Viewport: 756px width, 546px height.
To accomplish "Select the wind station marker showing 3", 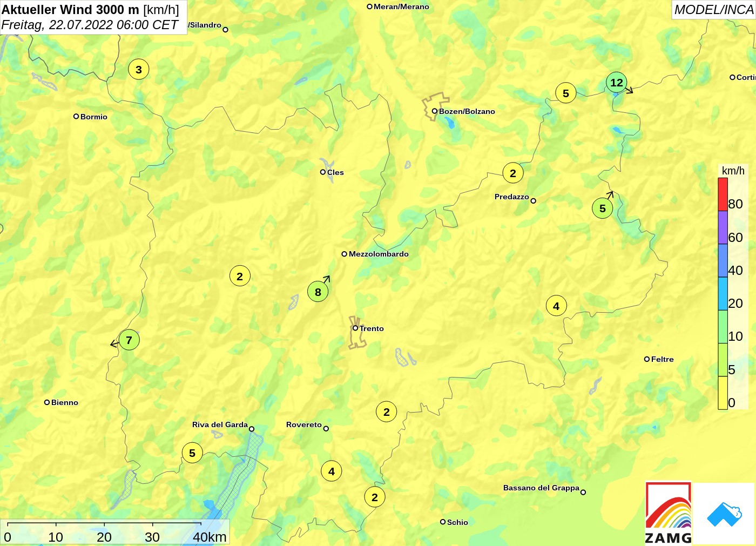I will tap(139, 69).
